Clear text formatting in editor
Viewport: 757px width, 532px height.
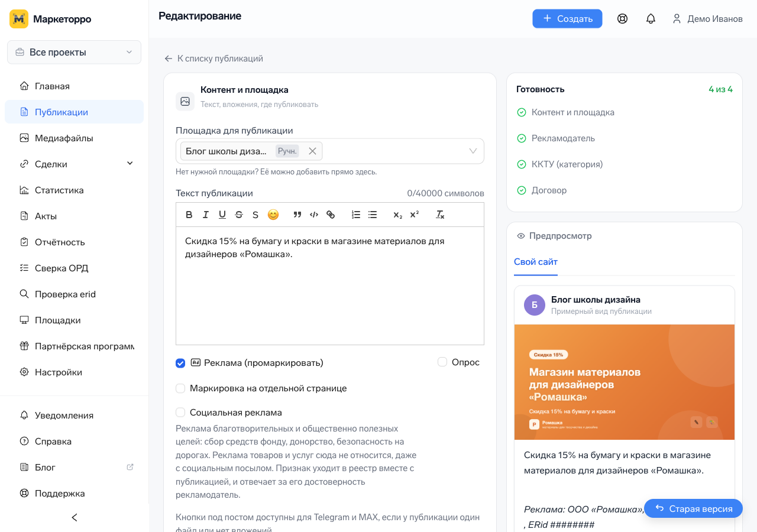[440, 215]
